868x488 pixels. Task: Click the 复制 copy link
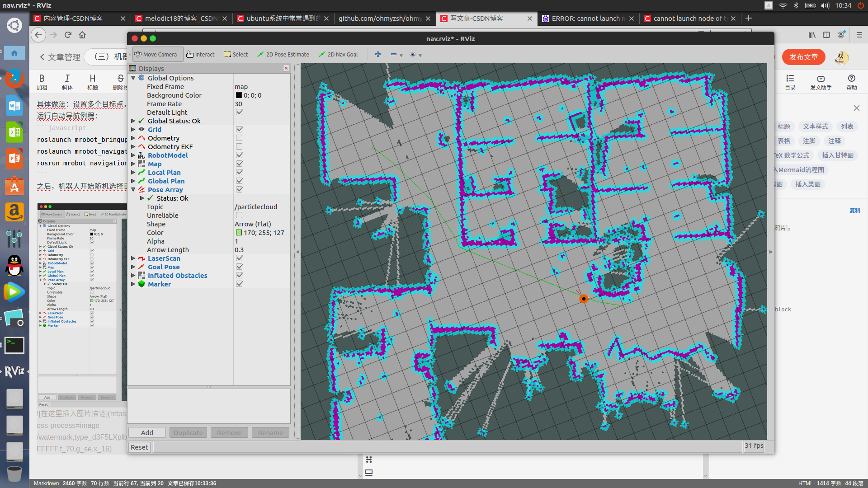tap(854, 210)
